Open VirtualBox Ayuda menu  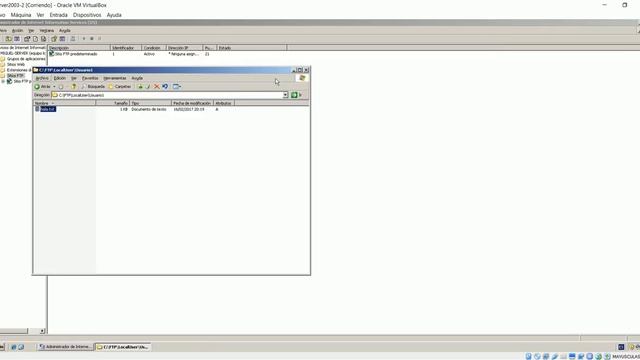(x=114, y=15)
